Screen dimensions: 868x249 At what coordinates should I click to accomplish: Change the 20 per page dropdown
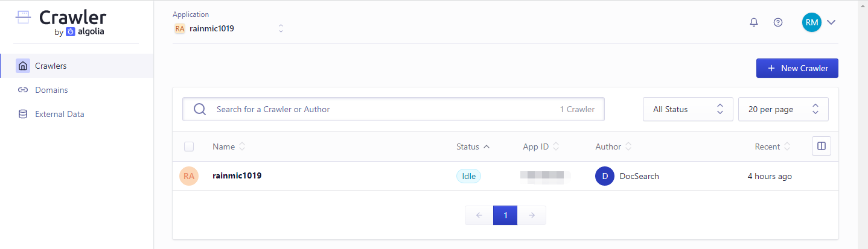click(x=783, y=109)
